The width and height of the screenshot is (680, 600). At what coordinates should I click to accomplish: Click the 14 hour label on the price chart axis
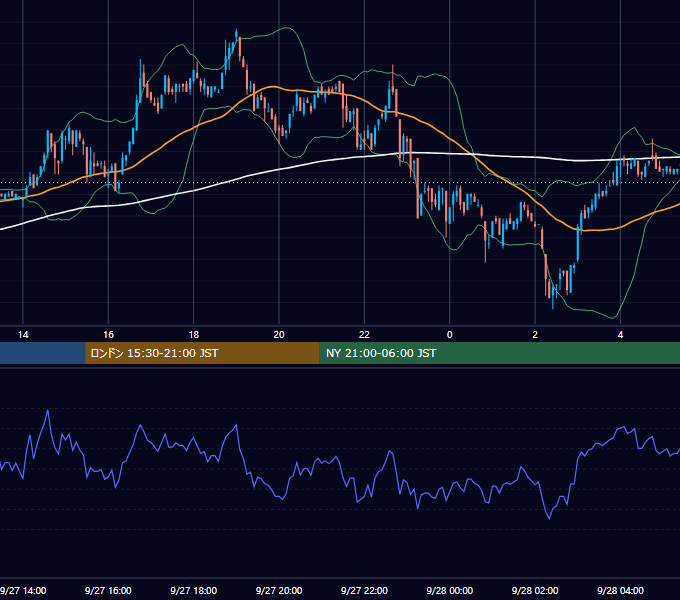click(23, 335)
